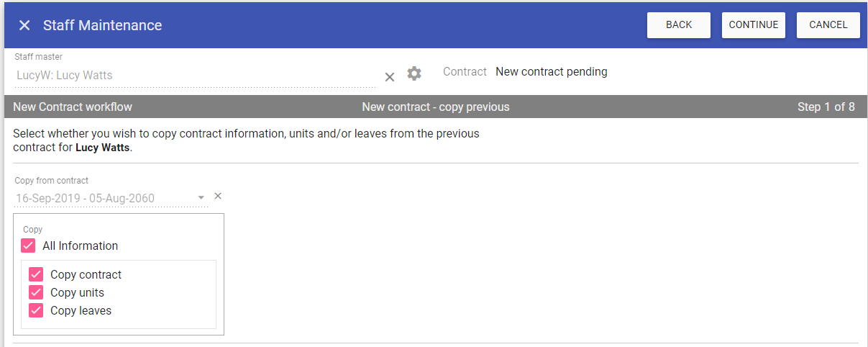
Task: Click the BACK button
Action: pyautogui.click(x=678, y=25)
